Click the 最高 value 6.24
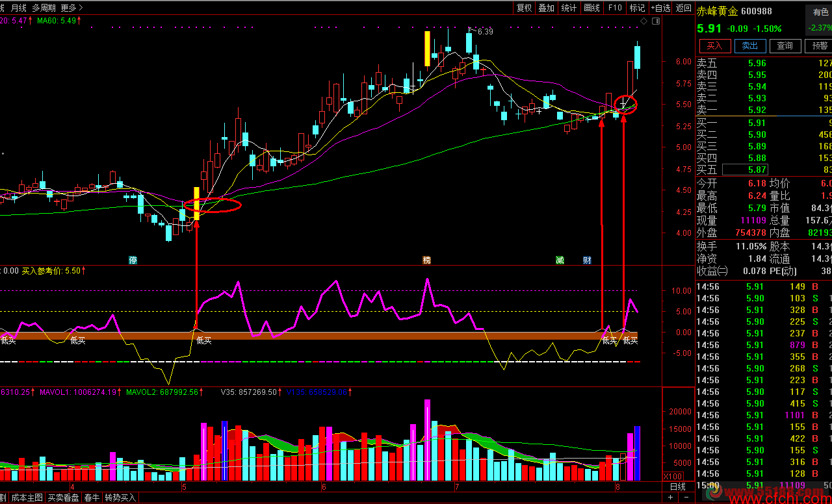832x504 pixels. (757, 195)
